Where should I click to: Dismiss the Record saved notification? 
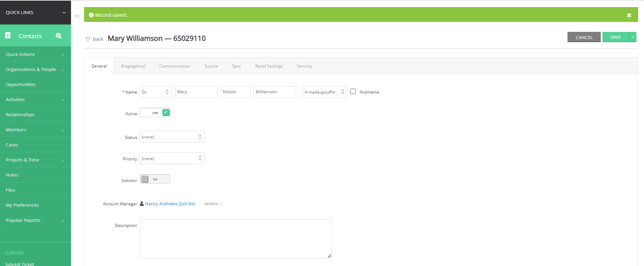[629, 15]
